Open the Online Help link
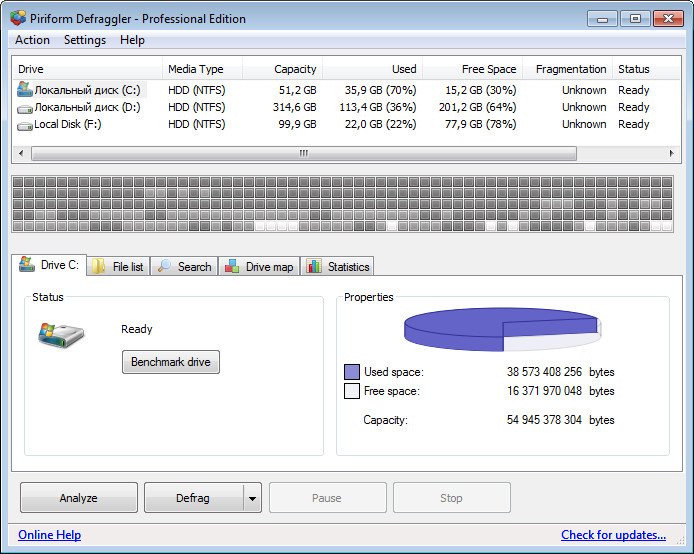The height and width of the screenshot is (554, 694). click(50, 535)
